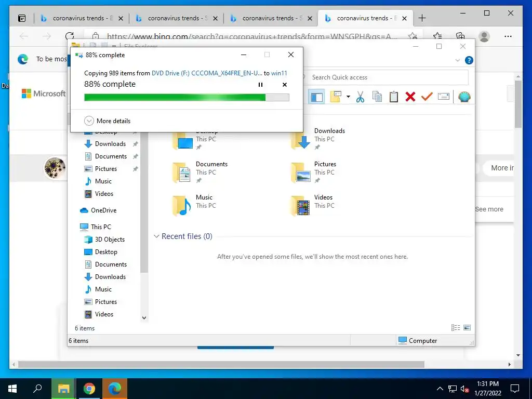Image resolution: width=532 pixels, height=399 pixels.
Task: Select Pictures under This PC
Action: pos(106,302)
